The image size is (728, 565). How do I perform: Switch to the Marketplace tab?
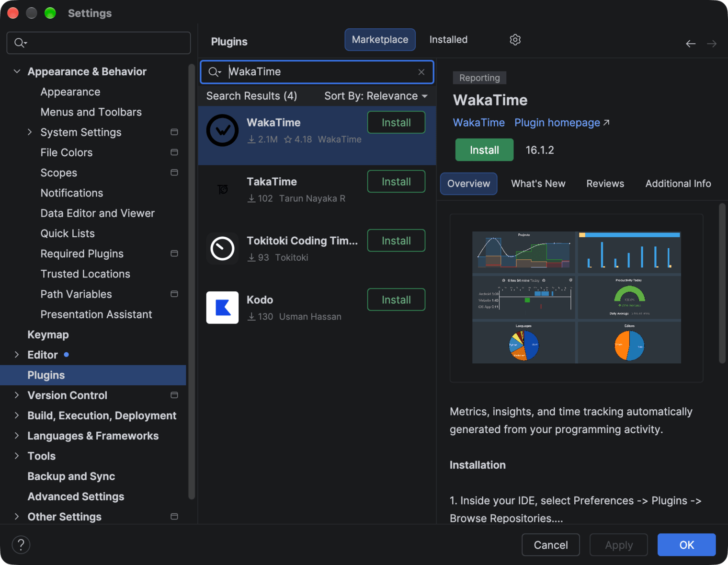coord(380,40)
